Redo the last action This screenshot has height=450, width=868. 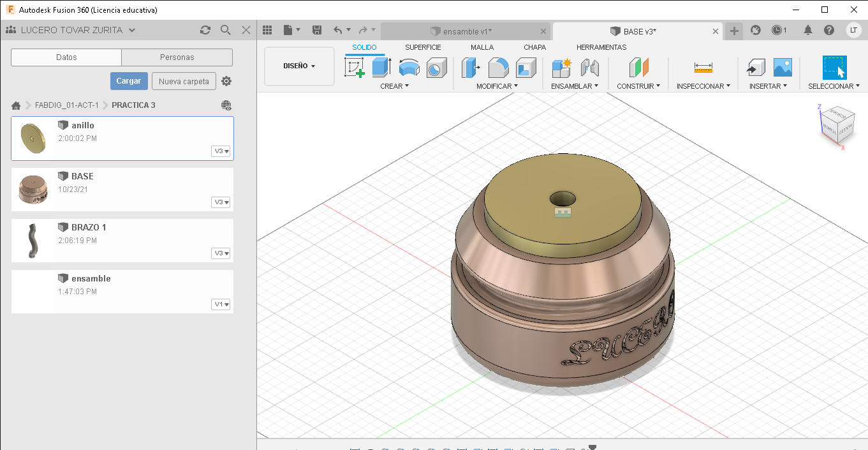(x=363, y=30)
